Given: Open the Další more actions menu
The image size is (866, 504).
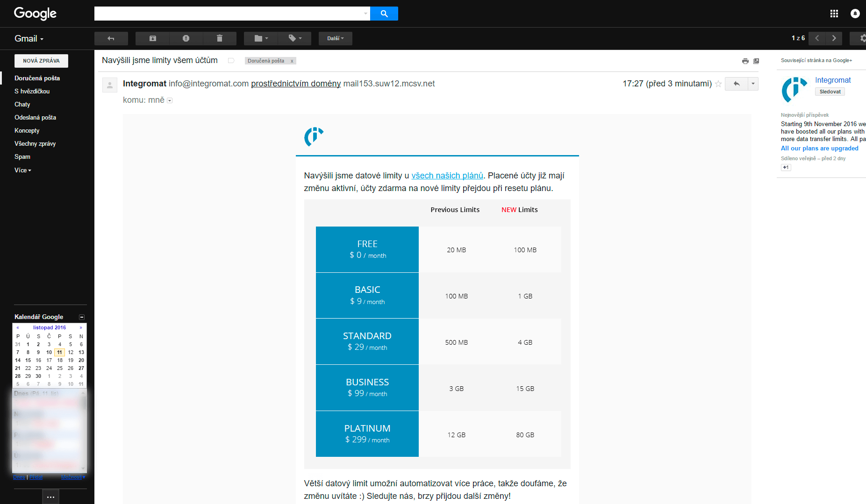Looking at the screenshot, I should tap(336, 38).
